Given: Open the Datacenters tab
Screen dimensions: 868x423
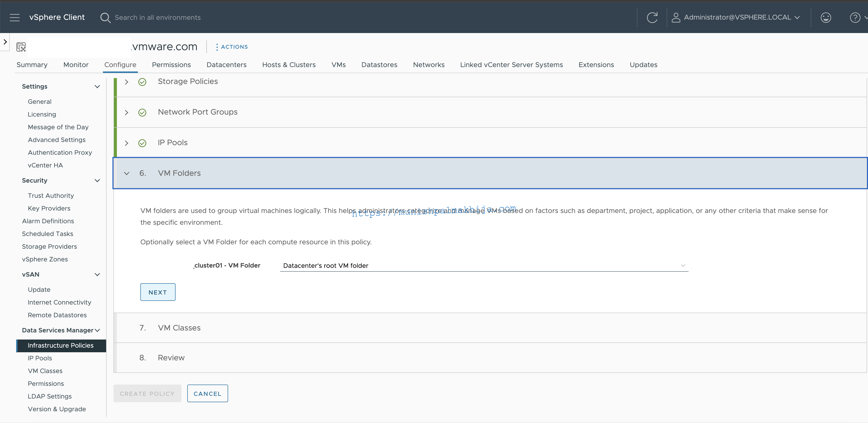Looking at the screenshot, I should [x=226, y=65].
